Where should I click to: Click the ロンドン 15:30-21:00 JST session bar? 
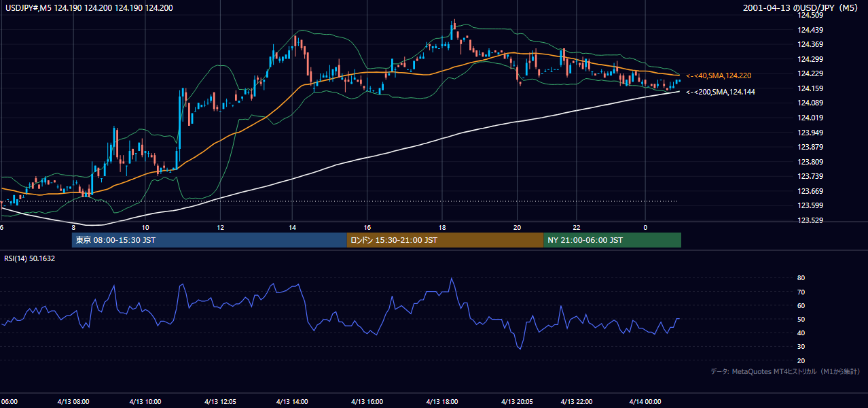pos(445,240)
